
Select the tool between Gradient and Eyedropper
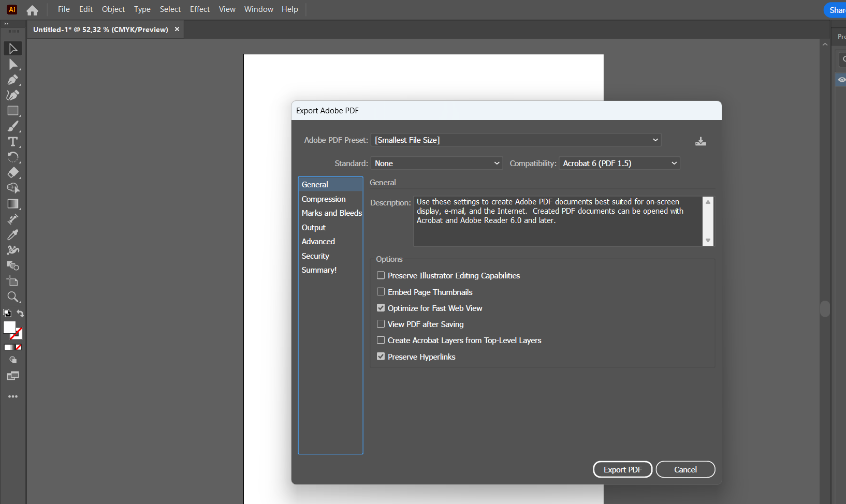point(13,219)
